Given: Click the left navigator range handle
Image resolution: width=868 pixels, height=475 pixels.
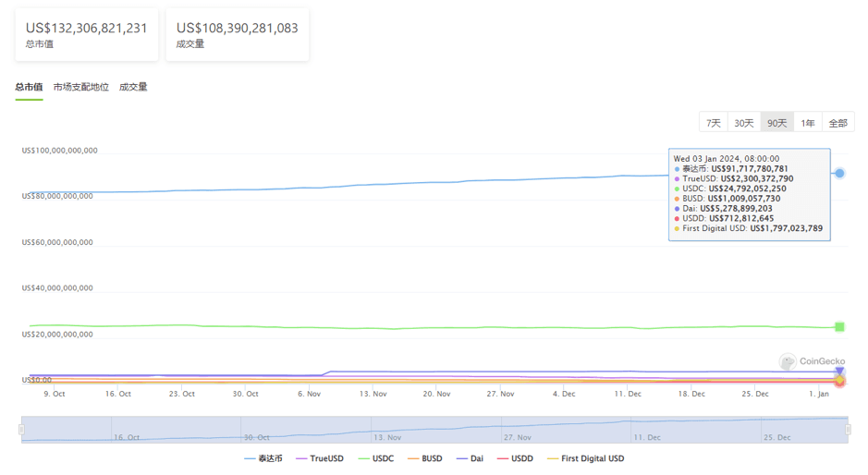Looking at the screenshot, I should (21, 430).
